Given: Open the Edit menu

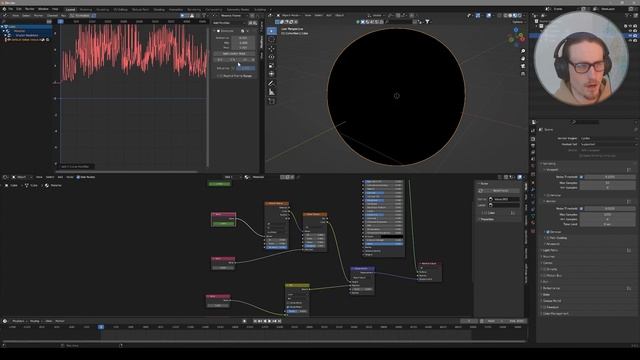Looking at the screenshot, I should point(19,9).
